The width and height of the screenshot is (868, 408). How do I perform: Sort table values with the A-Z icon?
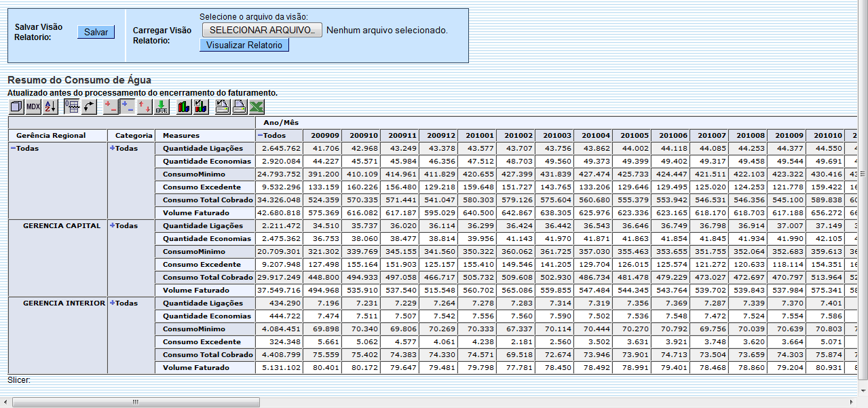point(48,106)
